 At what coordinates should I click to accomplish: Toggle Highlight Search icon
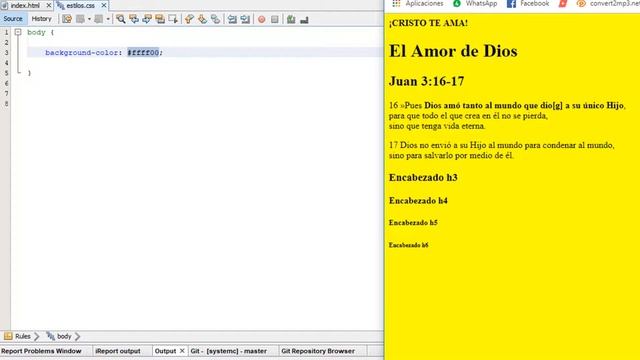(x=160, y=19)
